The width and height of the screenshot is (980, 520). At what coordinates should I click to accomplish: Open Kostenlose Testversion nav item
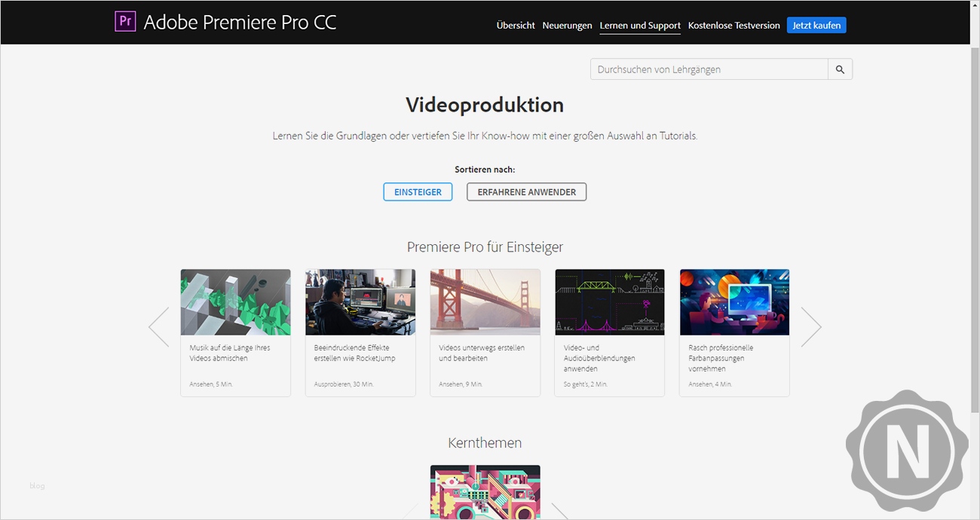click(x=733, y=26)
